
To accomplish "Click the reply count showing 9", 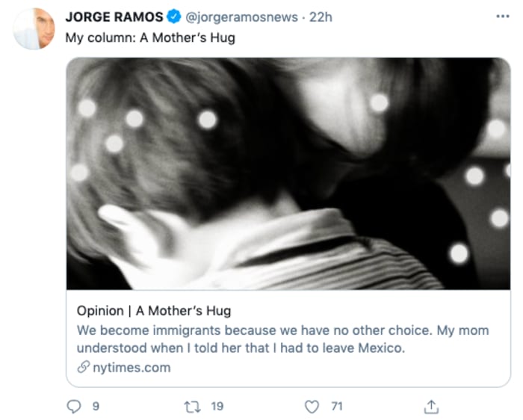I will pyautogui.click(x=93, y=407).
